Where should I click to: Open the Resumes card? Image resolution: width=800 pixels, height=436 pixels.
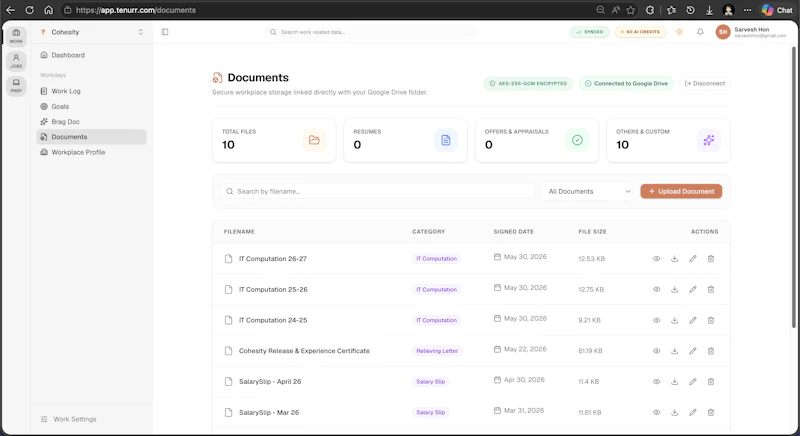(405, 140)
